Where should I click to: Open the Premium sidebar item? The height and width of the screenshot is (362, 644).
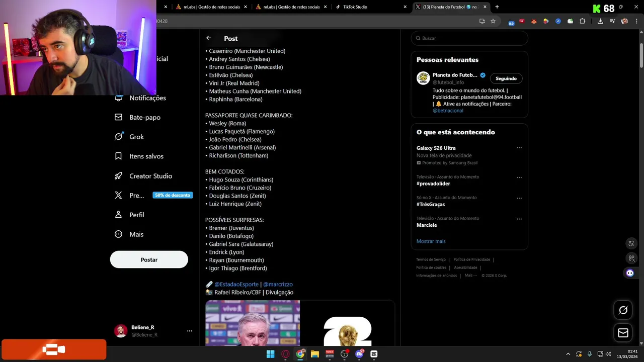click(129, 195)
